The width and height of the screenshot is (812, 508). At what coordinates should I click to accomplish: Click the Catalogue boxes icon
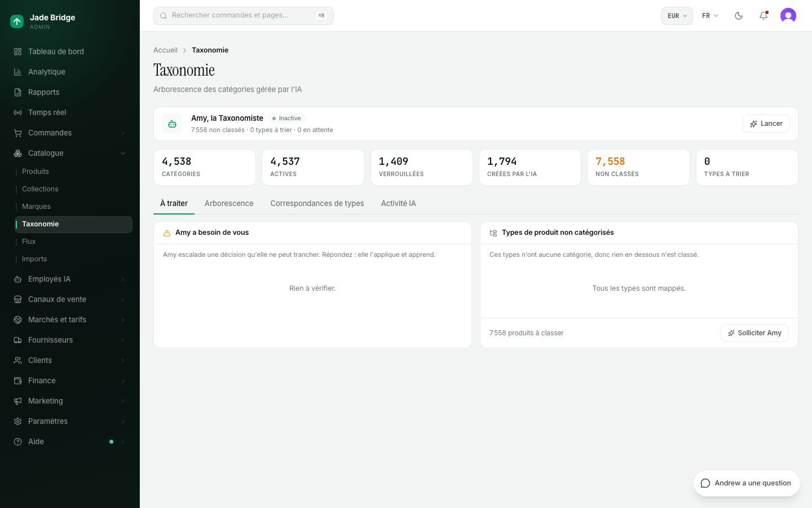click(17, 153)
